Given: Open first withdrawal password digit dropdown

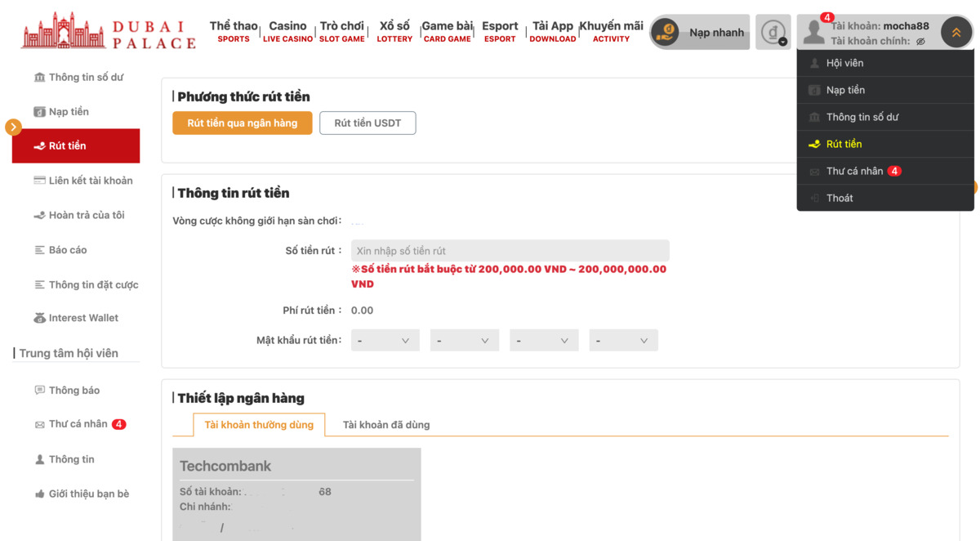Looking at the screenshot, I should tap(385, 341).
